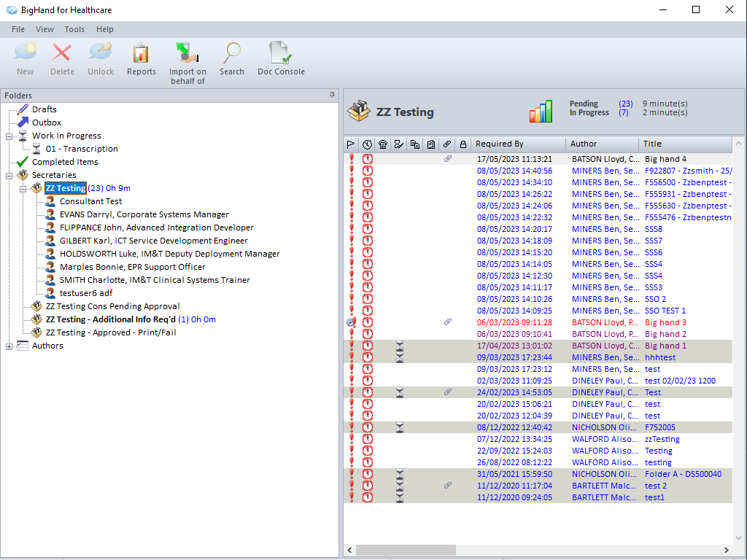
Task: Open ZZ Testing Cons Pending Approval folder
Action: (x=112, y=306)
